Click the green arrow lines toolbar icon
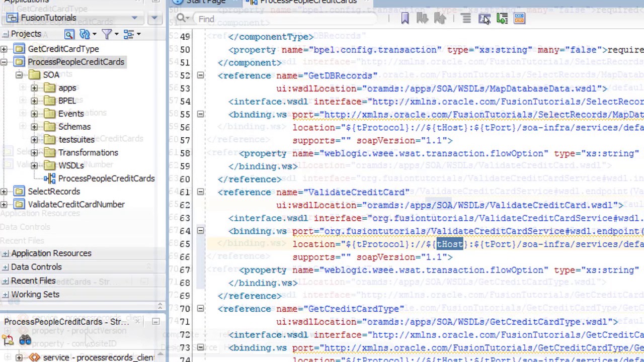The image size is (644, 362). tap(502, 19)
